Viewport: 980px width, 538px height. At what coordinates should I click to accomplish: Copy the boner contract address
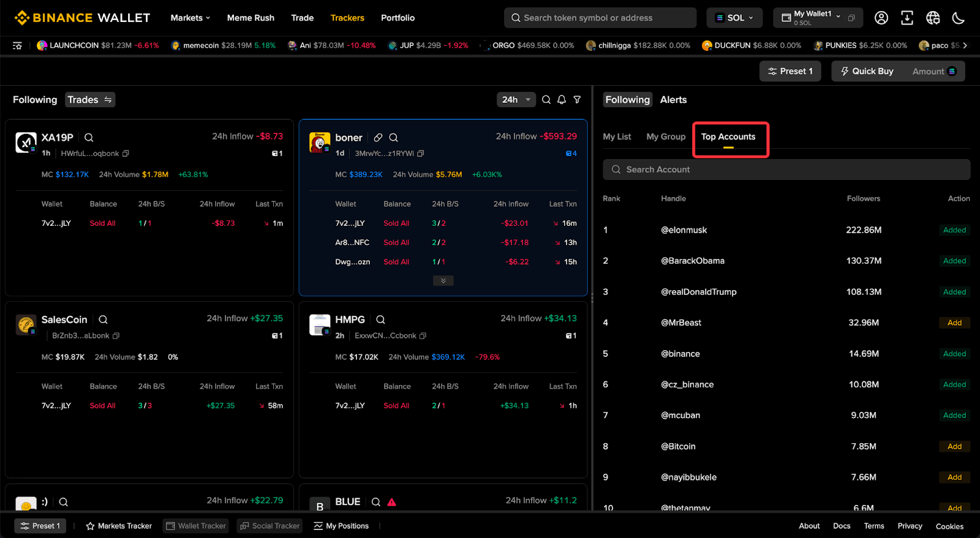421,154
